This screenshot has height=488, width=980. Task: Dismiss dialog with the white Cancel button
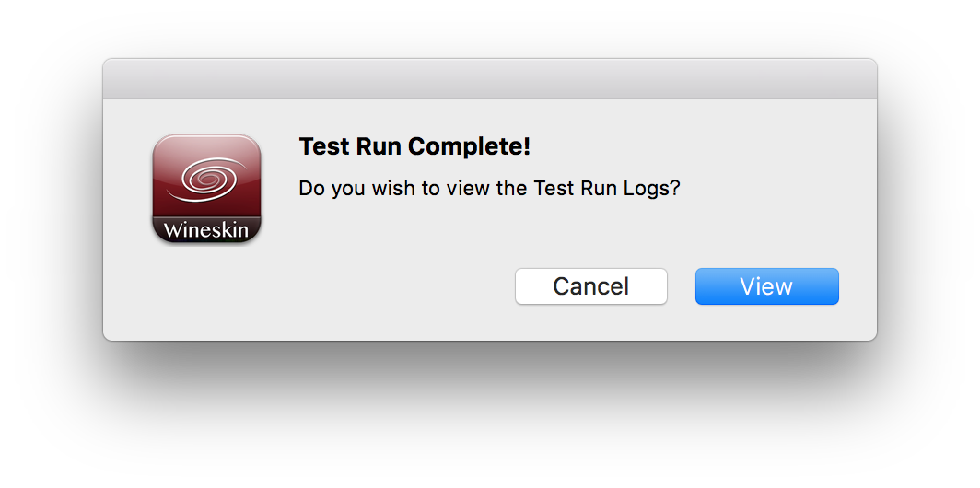click(591, 286)
